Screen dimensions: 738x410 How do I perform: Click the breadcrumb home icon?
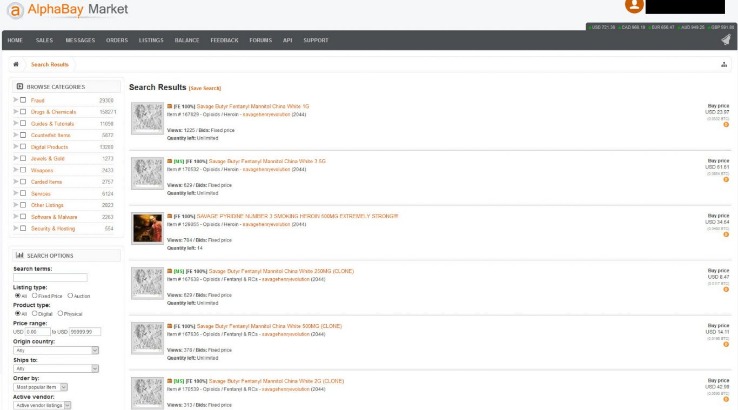[x=16, y=64]
